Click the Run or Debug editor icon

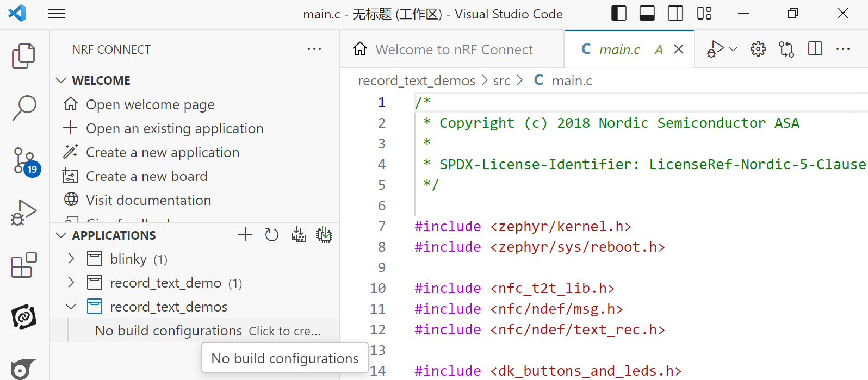(715, 49)
